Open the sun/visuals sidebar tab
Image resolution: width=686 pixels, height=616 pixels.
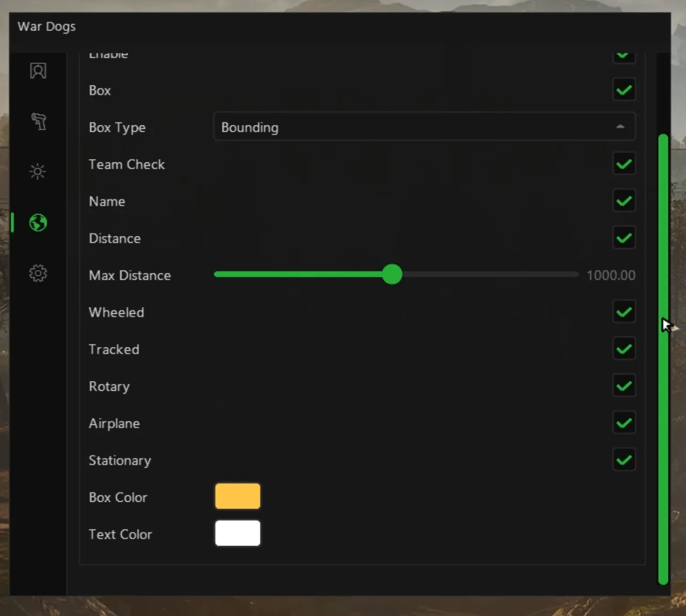38,171
